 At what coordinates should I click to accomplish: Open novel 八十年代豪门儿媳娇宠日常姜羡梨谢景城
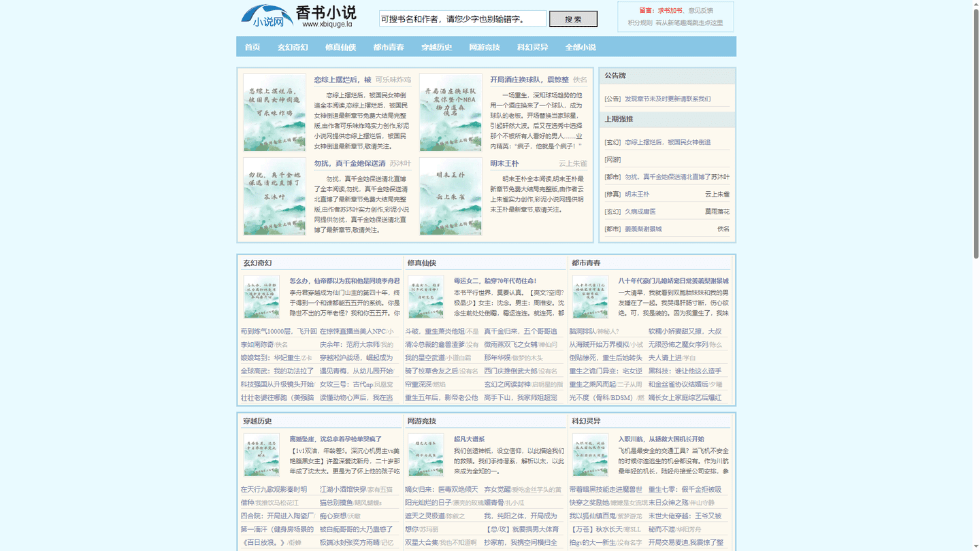click(x=673, y=281)
